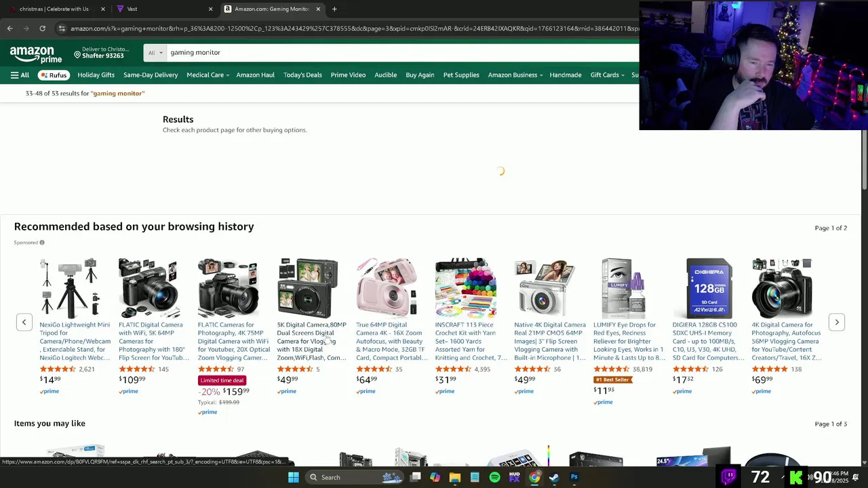Close the christmas Celebrate with Us tab
This screenshot has height=488, width=868.
click(103, 9)
